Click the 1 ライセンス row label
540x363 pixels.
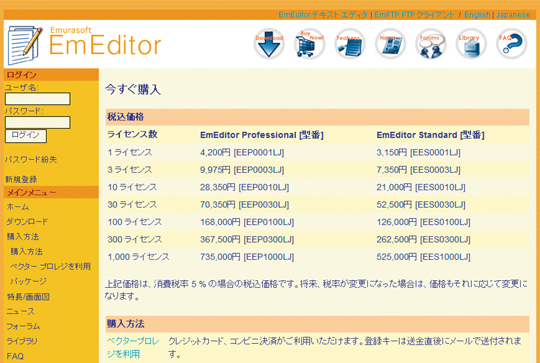coord(129,152)
